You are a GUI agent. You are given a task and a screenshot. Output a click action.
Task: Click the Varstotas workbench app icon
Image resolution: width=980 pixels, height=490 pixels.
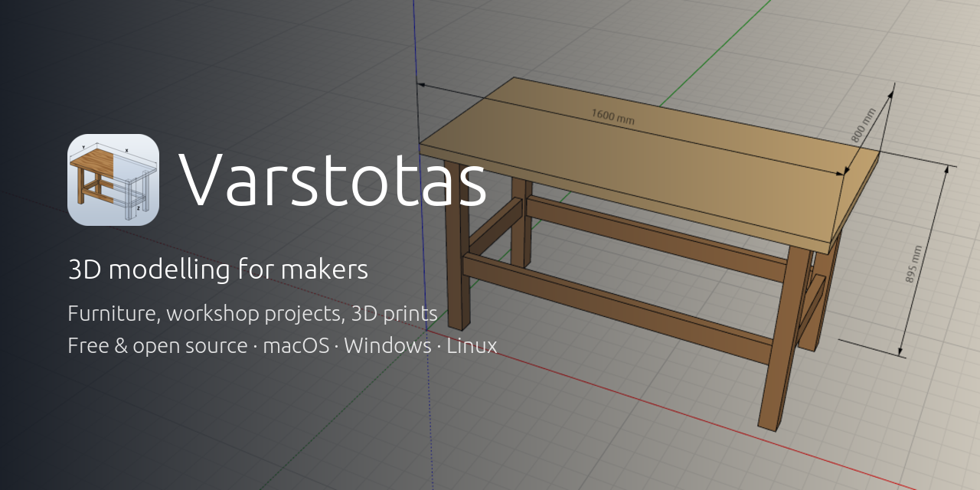[x=113, y=180]
